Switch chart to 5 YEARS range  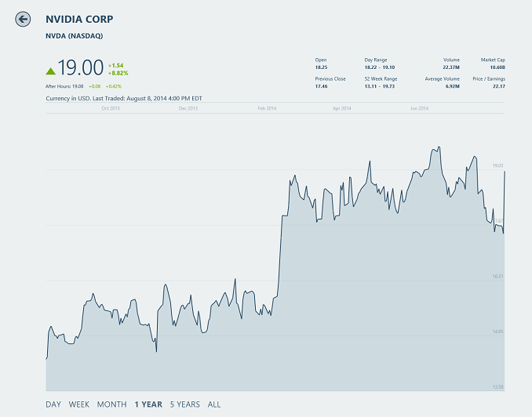[185, 404]
